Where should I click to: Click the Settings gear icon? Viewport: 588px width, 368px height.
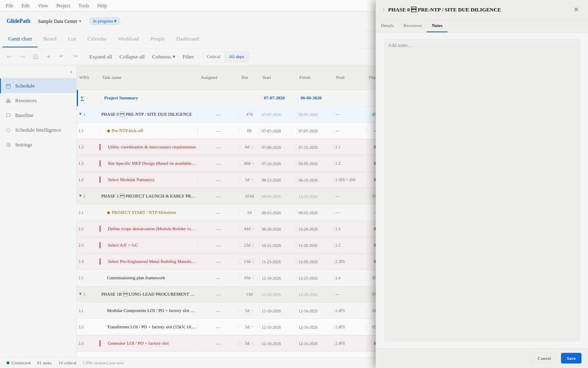[8, 145]
